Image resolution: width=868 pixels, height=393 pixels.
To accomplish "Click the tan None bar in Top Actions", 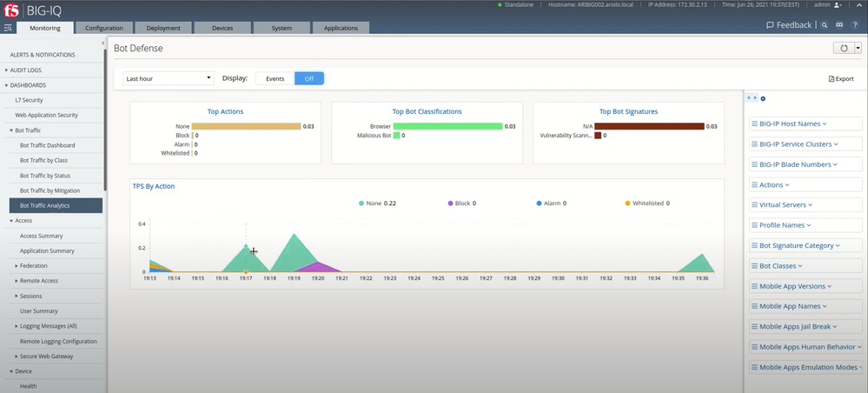I will 246,126.
